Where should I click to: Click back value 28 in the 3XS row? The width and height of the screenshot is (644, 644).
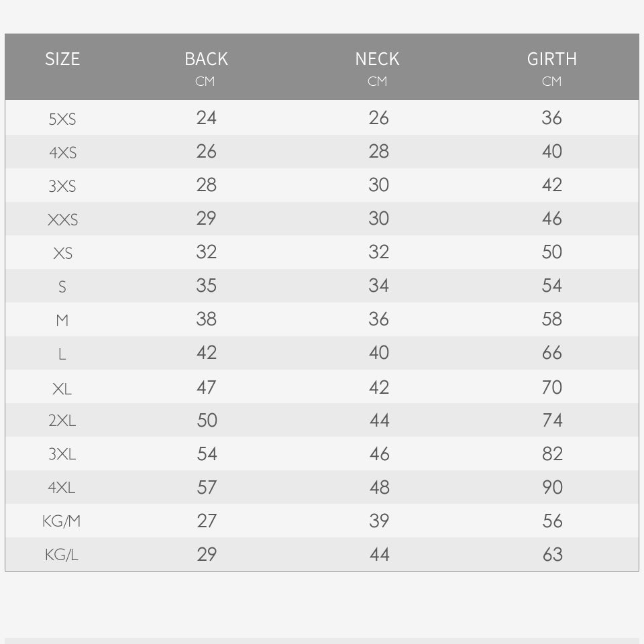pos(207,185)
